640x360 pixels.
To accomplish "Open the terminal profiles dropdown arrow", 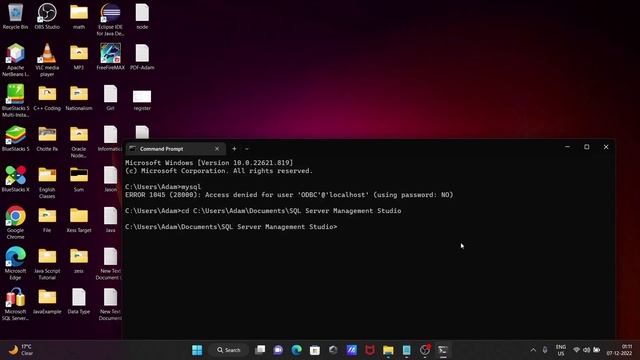I will coord(247,149).
